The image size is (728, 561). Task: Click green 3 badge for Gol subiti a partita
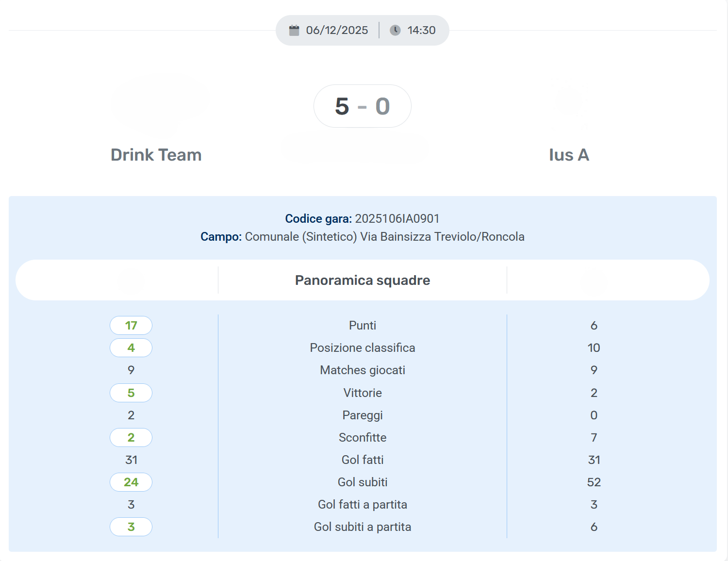(x=131, y=527)
